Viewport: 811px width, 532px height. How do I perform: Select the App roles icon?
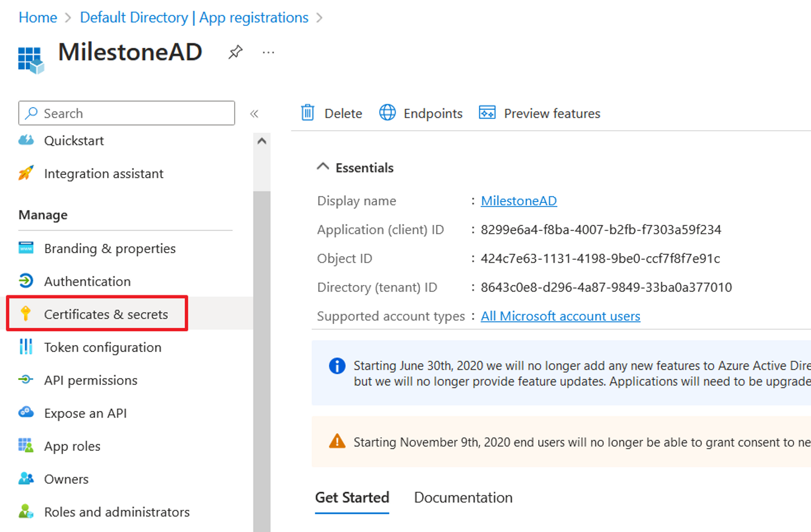[26, 446]
